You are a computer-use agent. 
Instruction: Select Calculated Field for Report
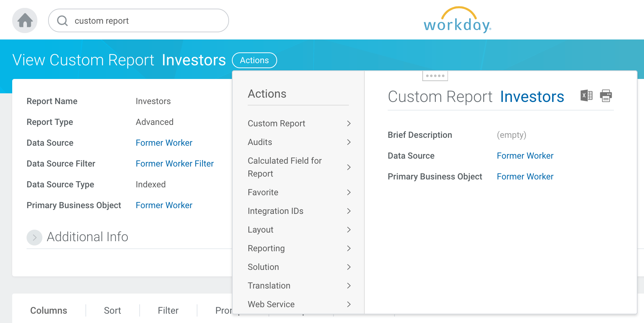[x=284, y=167]
